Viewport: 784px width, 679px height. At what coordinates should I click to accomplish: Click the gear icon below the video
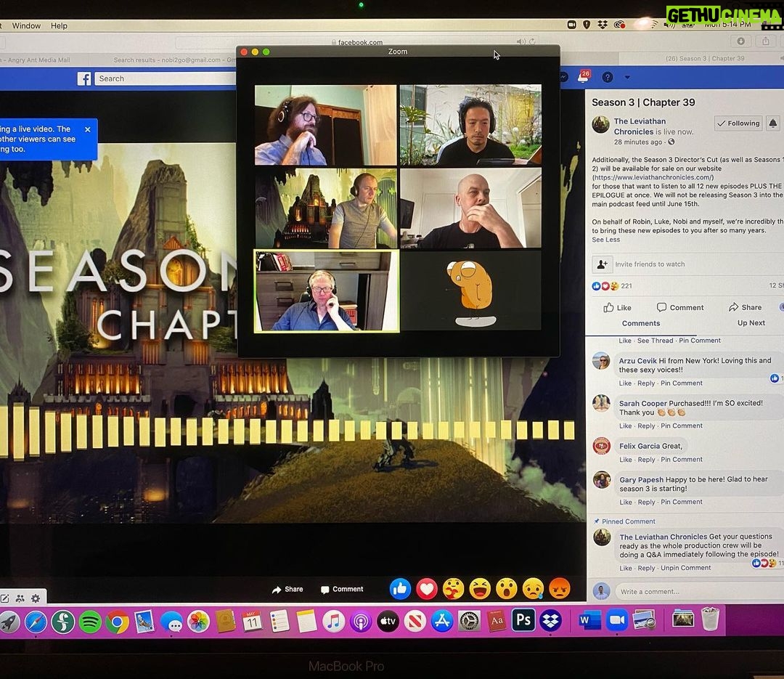point(36,598)
